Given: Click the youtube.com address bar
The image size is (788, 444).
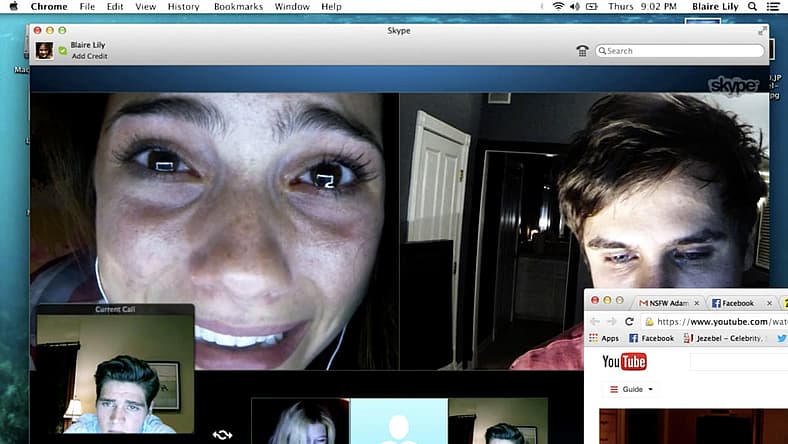Looking at the screenshot, I should 715,321.
